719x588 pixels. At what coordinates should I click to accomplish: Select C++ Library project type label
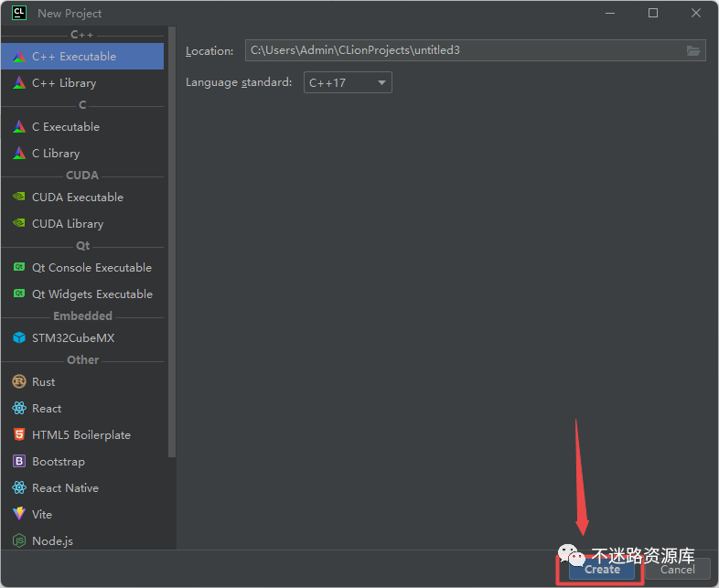tap(64, 83)
